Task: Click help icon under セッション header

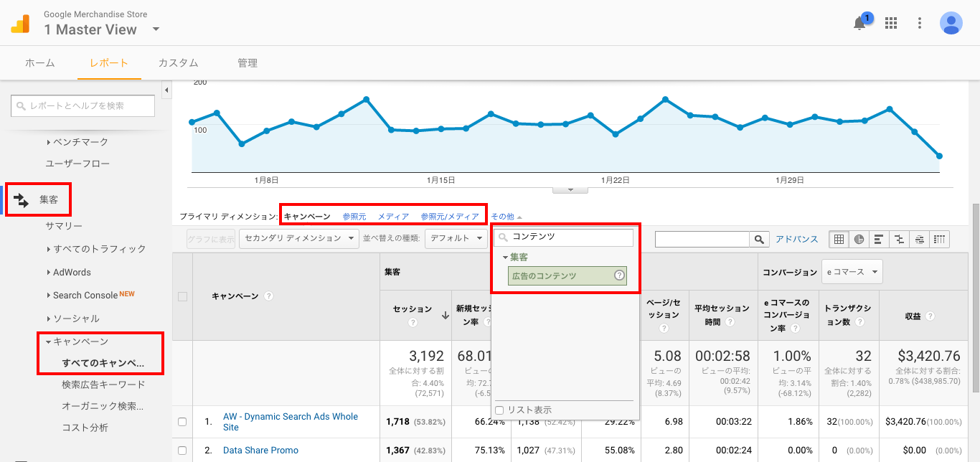Action: click(x=413, y=323)
